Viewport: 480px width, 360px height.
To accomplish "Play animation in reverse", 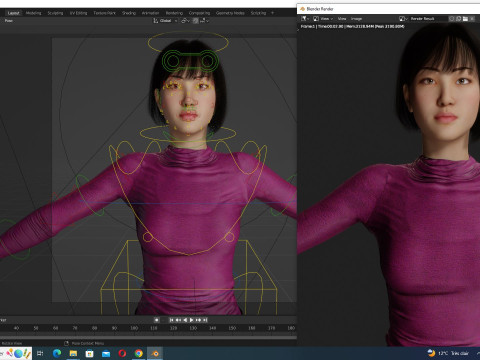I will click(185, 320).
